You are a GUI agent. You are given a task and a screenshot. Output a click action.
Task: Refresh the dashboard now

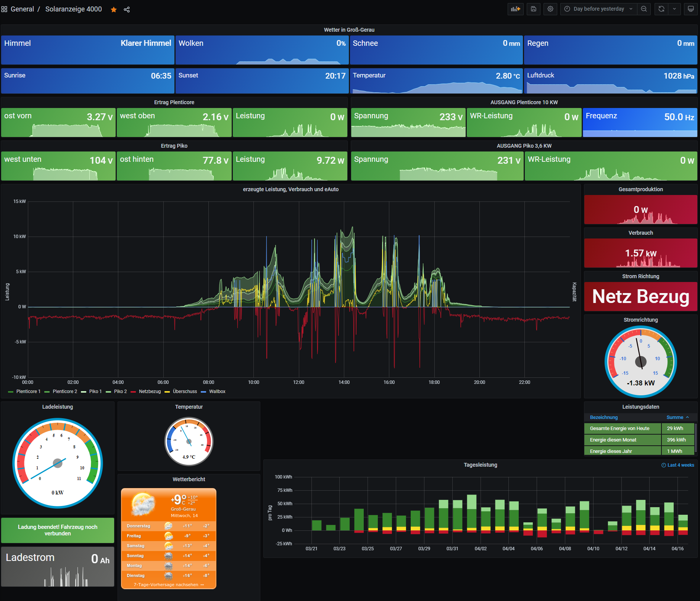(661, 9)
